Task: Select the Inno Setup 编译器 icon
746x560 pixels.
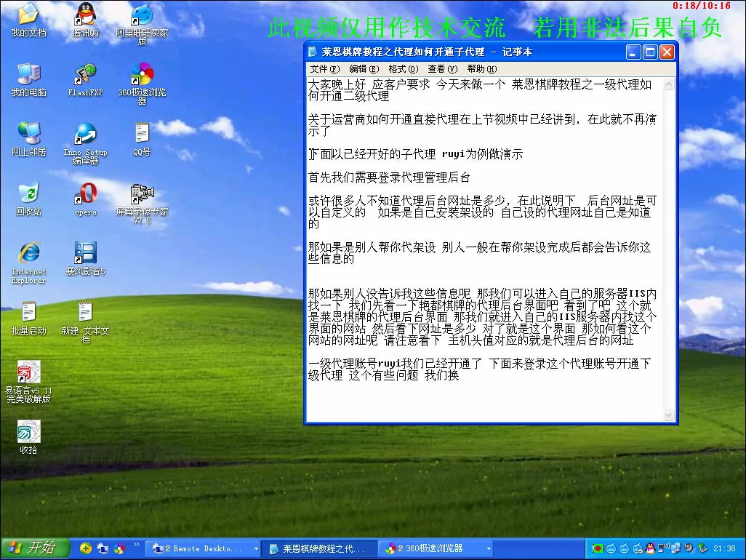Action: coord(85,135)
